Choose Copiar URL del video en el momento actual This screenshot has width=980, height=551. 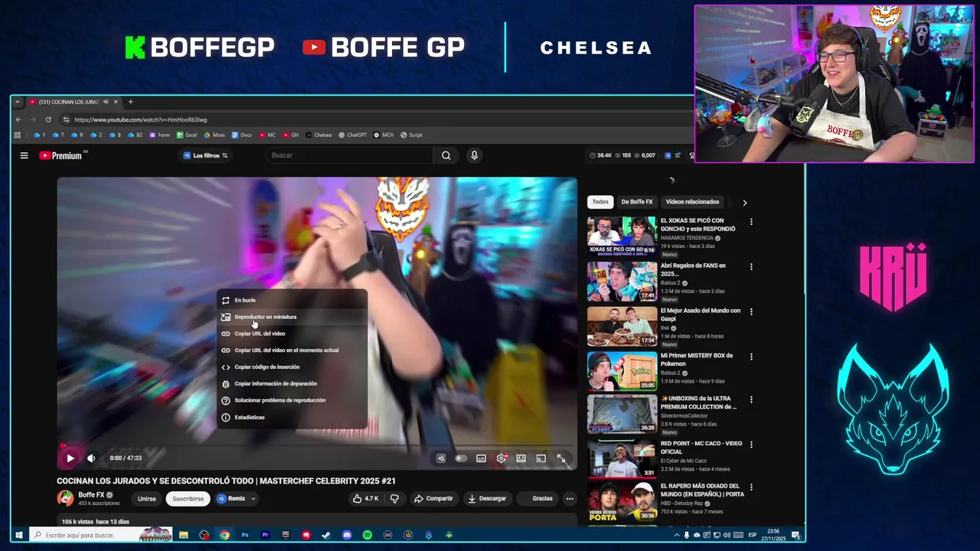pyautogui.click(x=292, y=350)
